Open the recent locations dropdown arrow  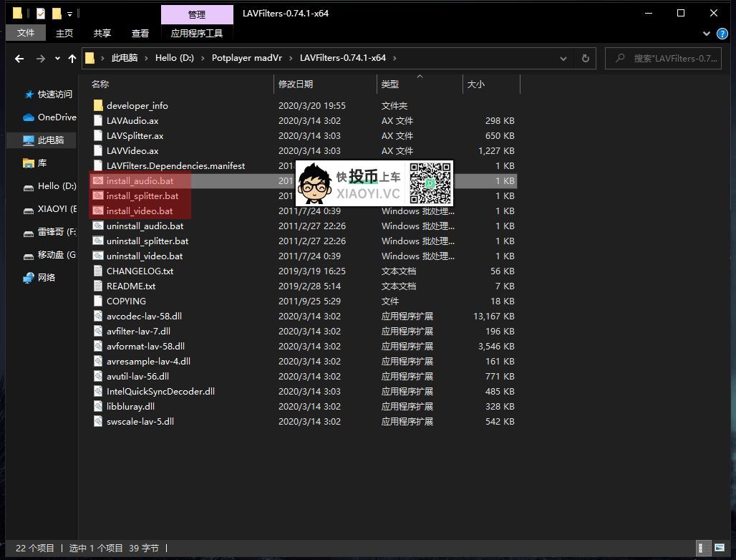[x=57, y=59]
